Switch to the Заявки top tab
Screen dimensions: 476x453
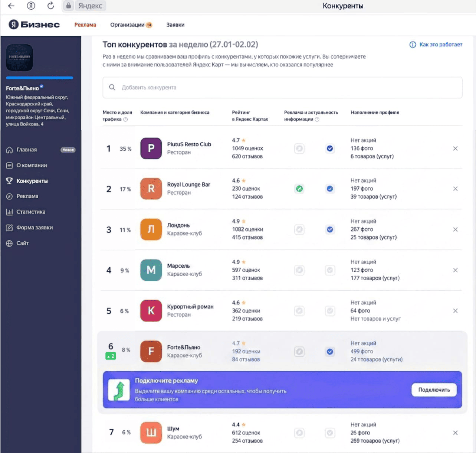(175, 25)
